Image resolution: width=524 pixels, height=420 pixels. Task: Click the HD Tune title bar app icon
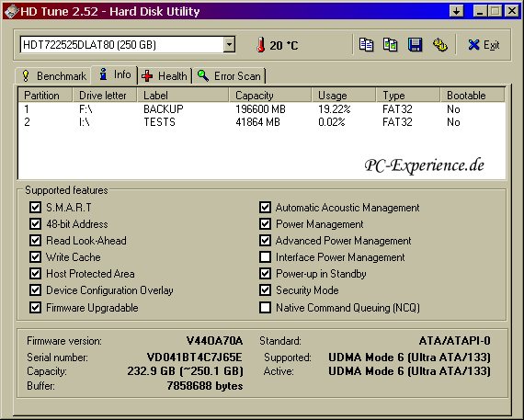tap(11, 11)
